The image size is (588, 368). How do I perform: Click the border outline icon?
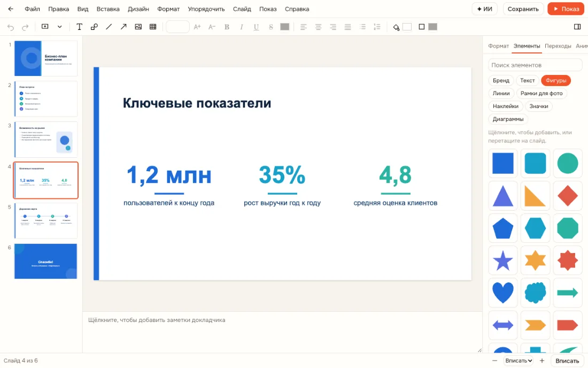pos(422,27)
